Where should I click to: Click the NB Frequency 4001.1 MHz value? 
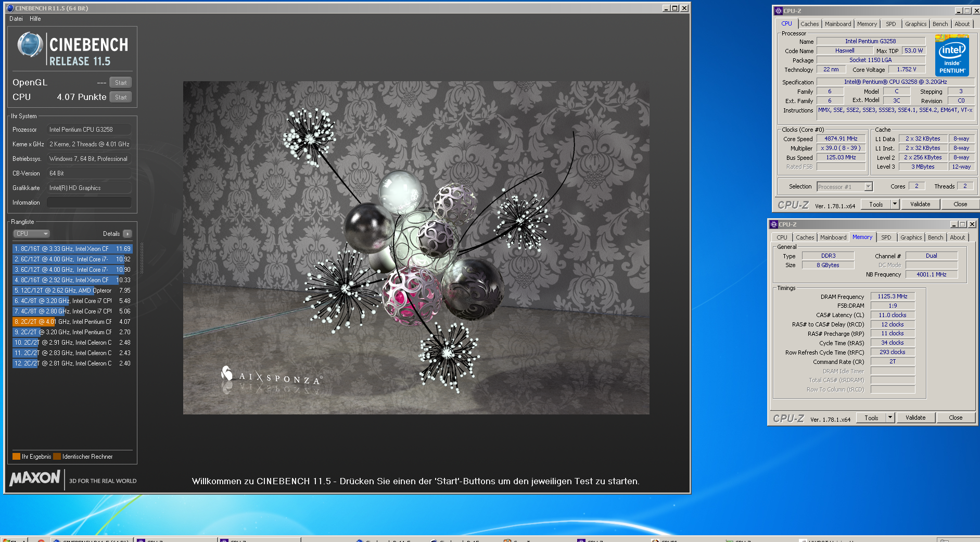pyautogui.click(x=932, y=274)
